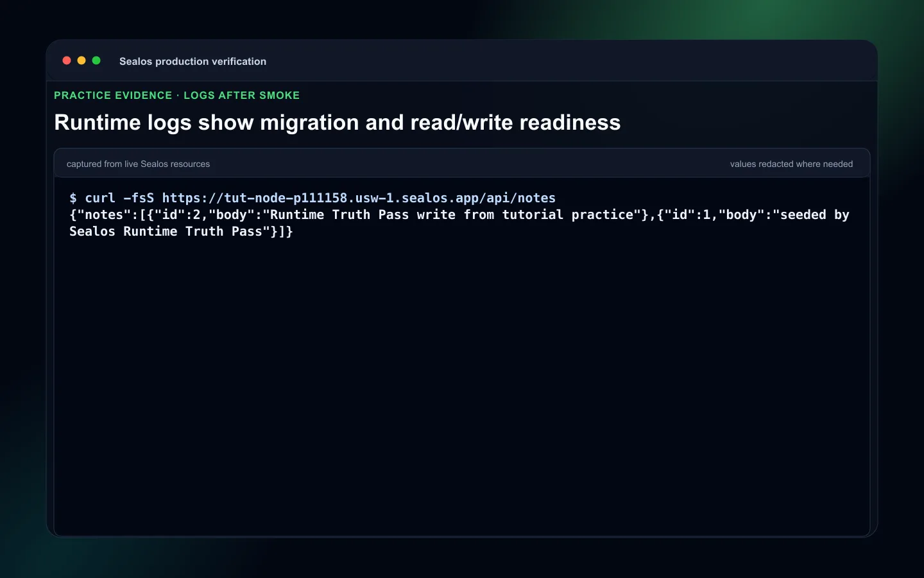Click the 'captured from live Sealos resources' caption
The height and width of the screenshot is (578, 924).
[138, 164]
